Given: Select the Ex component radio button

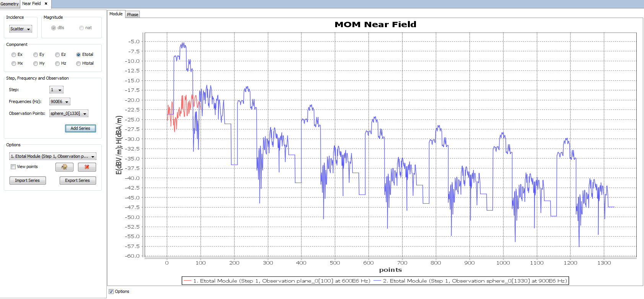Looking at the screenshot, I should pyautogui.click(x=14, y=55).
